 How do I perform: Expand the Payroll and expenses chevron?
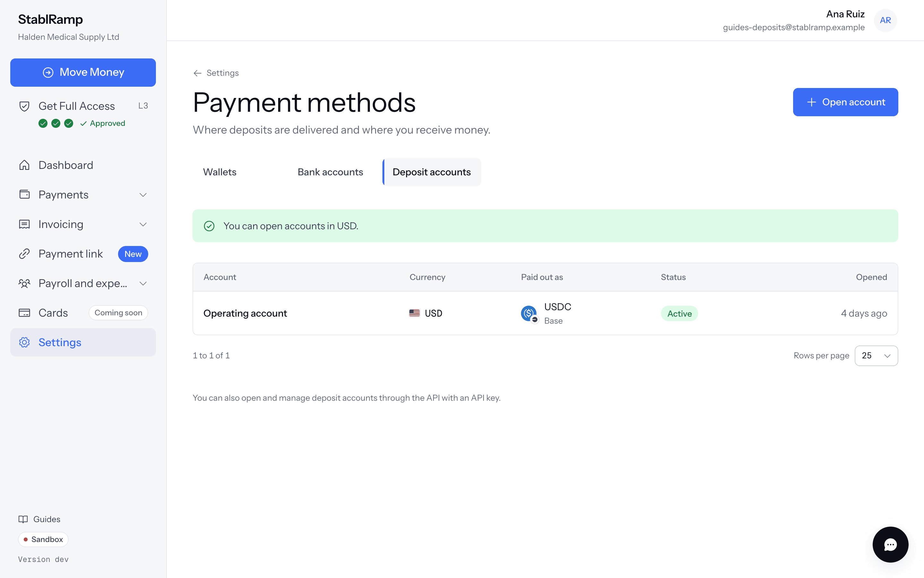(143, 283)
